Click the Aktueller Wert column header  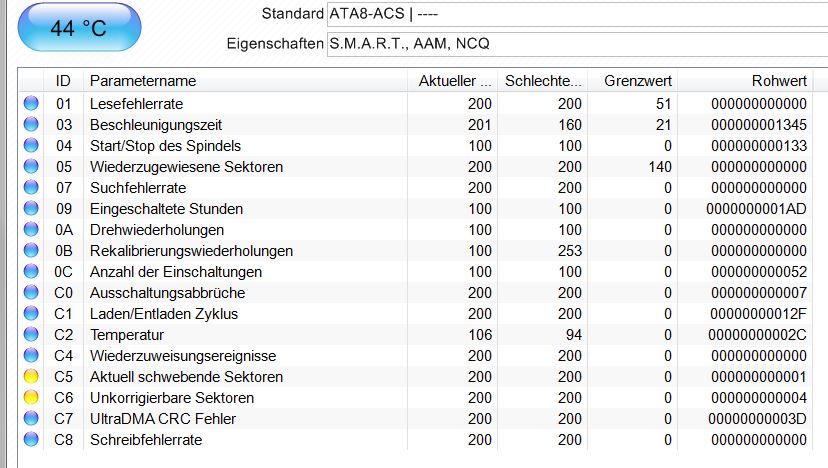coord(453,80)
